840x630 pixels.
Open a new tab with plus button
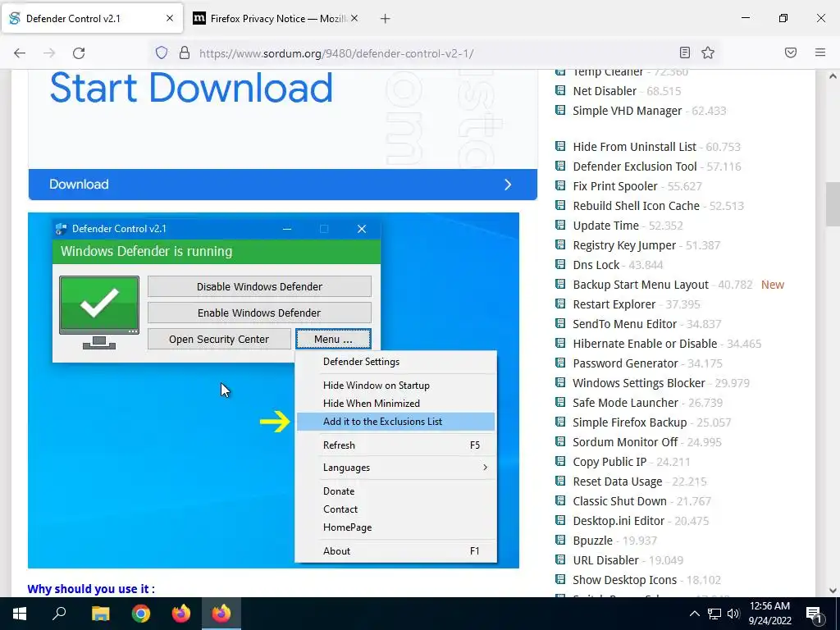386,19
